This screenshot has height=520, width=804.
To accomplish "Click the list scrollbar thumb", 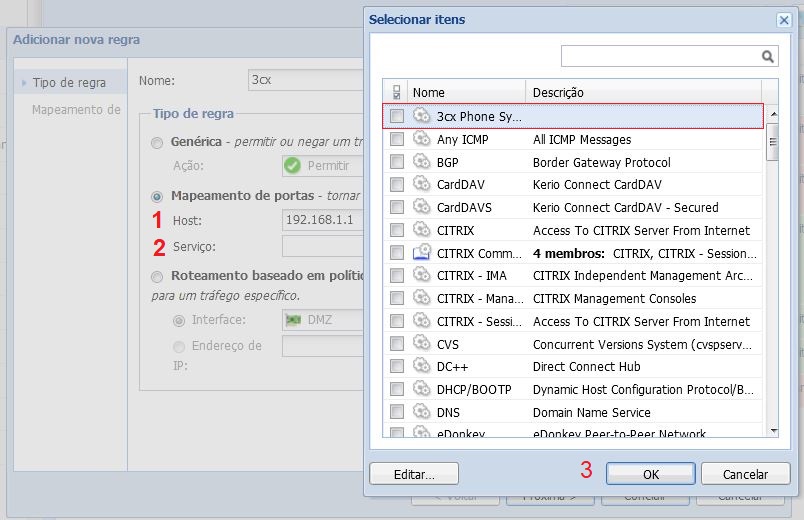I will pyautogui.click(x=773, y=142).
